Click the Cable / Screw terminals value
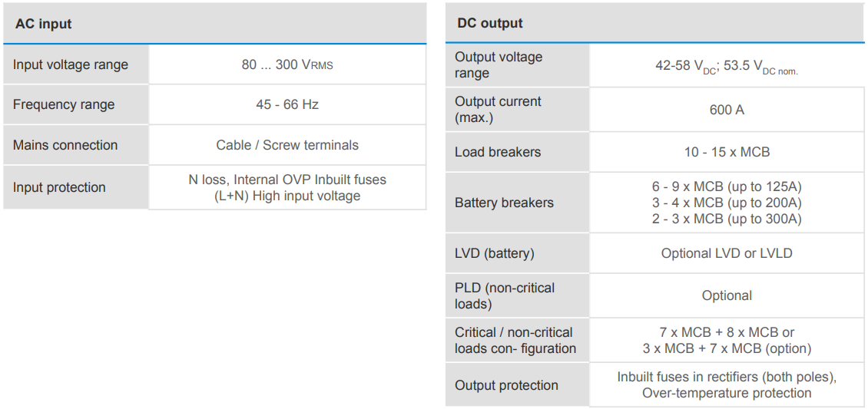Image resolution: width=868 pixels, height=409 pixels. click(287, 145)
